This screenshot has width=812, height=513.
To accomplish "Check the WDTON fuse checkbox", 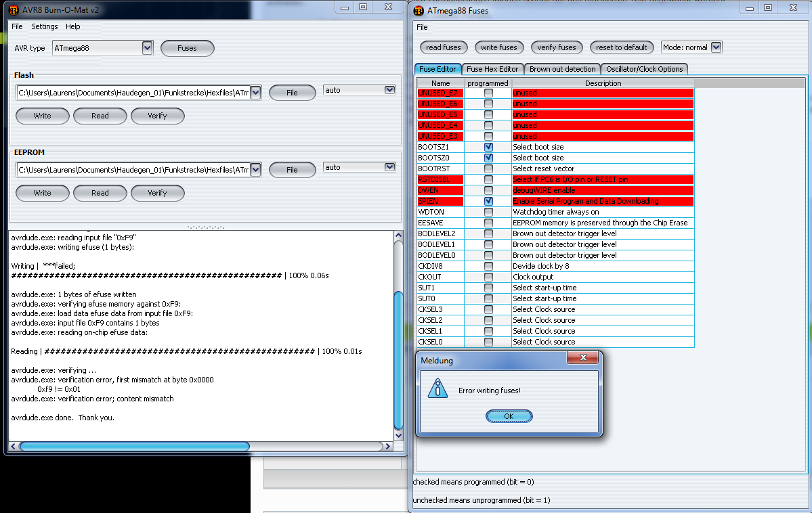I will point(488,212).
